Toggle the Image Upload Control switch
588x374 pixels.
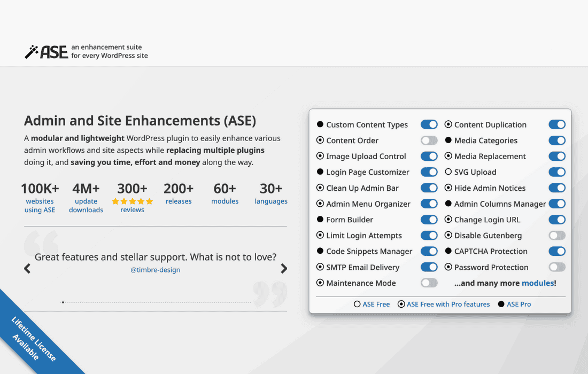point(429,156)
